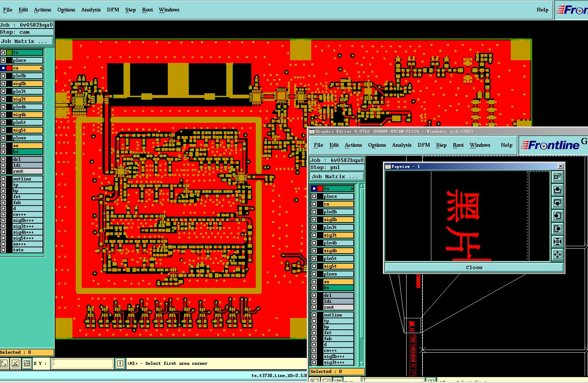Click Job Matrix button in pnl window
The width and height of the screenshot is (588, 383).
coord(337,177)
